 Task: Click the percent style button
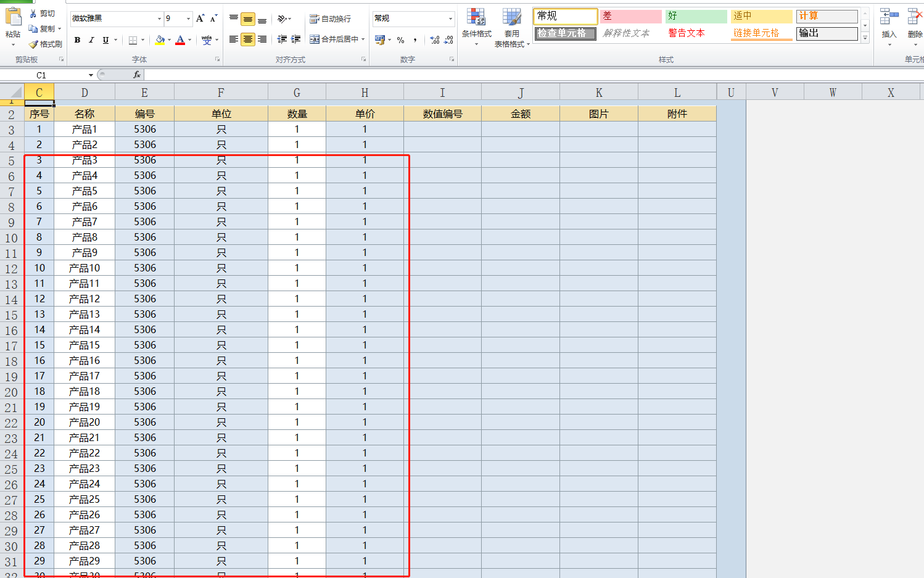pos(401,40)
